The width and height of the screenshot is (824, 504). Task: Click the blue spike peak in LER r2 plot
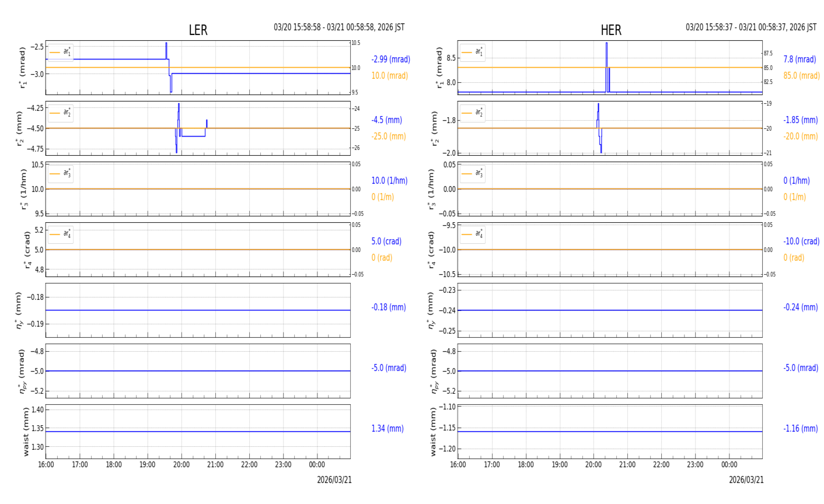(x=179, y=104)
